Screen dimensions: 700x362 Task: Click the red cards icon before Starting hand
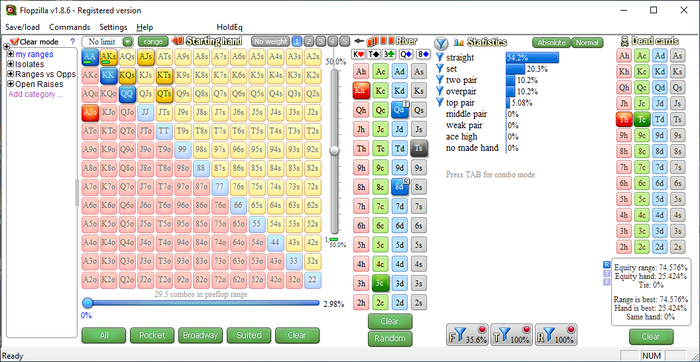coord(177,41)
